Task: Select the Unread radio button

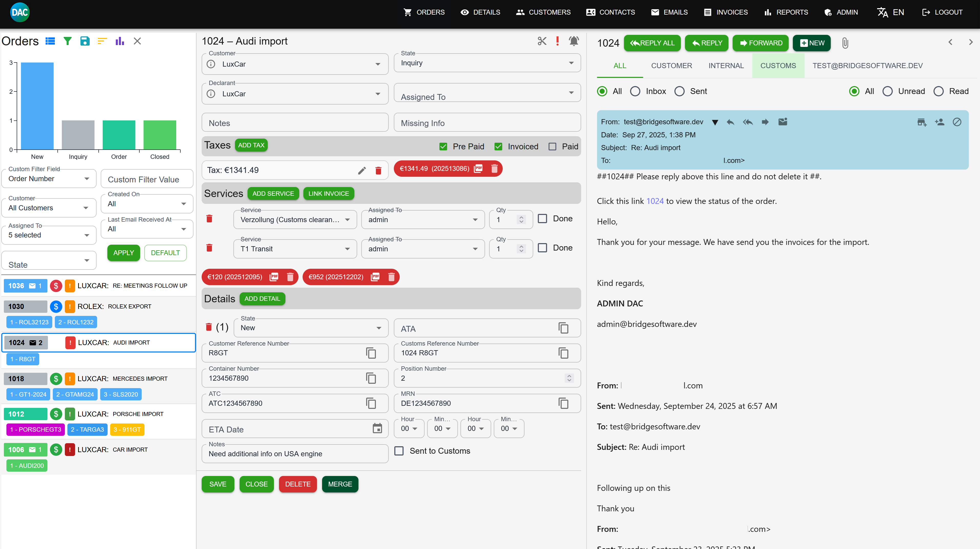Action: 888,91
